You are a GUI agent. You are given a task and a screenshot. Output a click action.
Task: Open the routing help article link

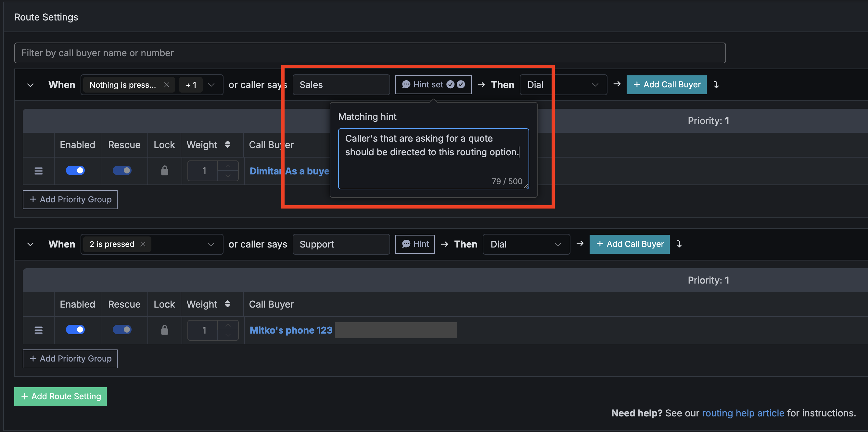point(743,413)
